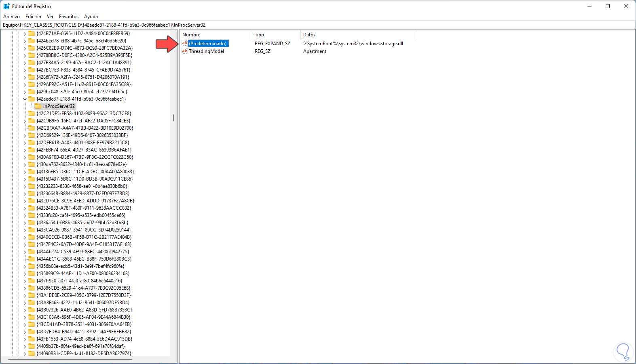The image size is (636, 364).
Task: Click the string icon beside (Predeterminado)
Action: 185,43
